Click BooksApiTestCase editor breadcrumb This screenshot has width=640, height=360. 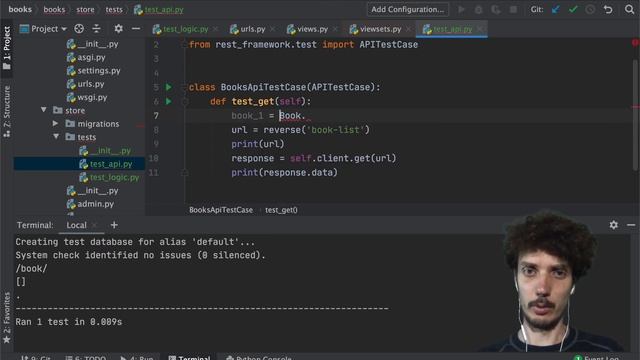(221, 210)
